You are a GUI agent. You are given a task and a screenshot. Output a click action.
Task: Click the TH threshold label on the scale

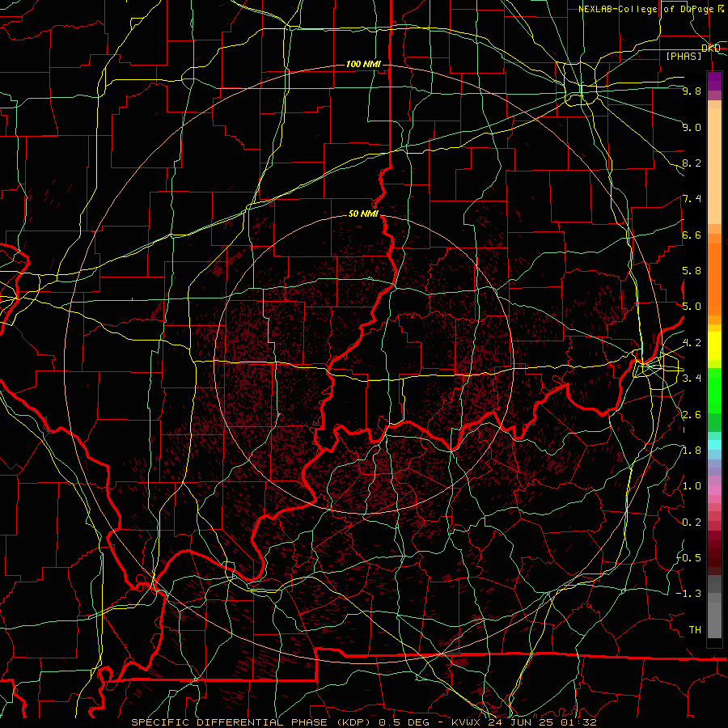pos(695,629)
